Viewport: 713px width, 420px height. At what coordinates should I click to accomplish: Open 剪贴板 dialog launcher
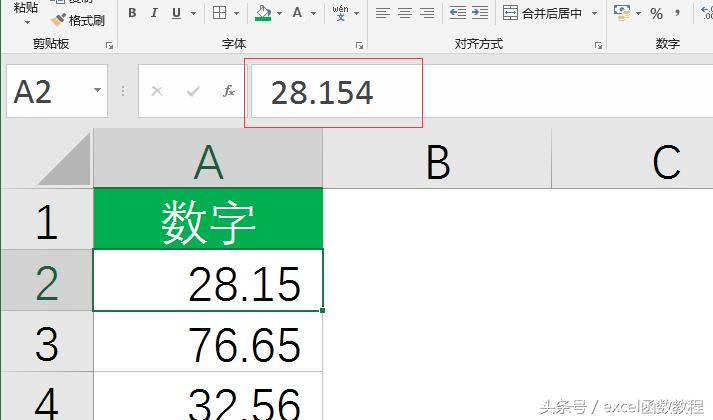click(109, 45)
